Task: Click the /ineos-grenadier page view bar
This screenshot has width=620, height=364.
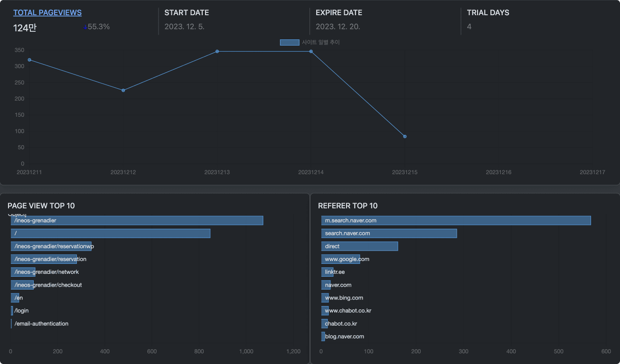Action: [137, 221]
